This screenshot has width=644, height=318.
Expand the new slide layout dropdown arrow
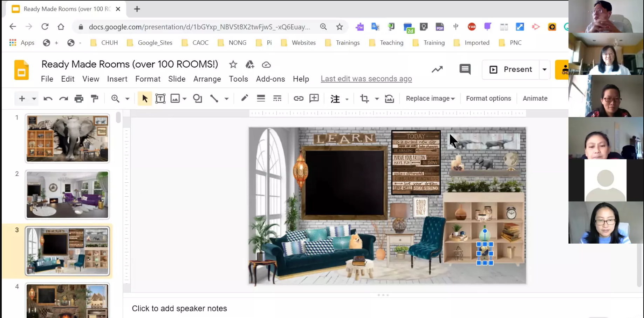(34, 99)
